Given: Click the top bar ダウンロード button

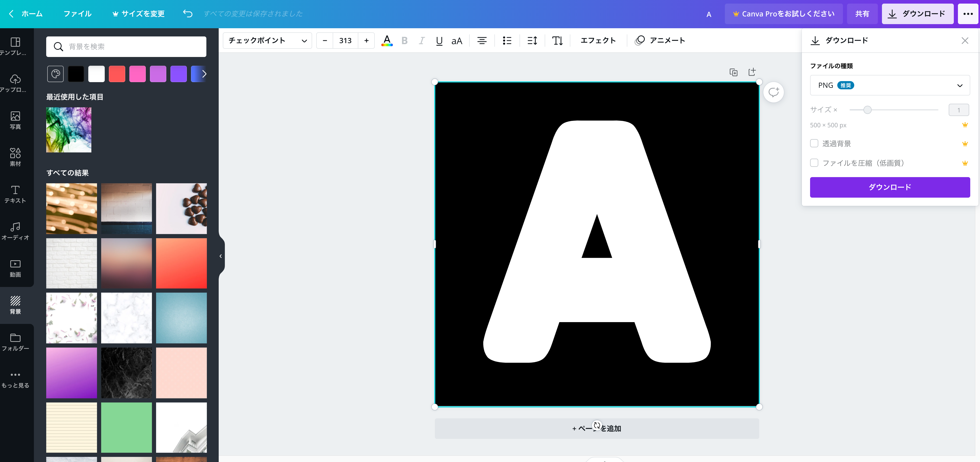Looking at the screenshot, I should click(917, 14).
